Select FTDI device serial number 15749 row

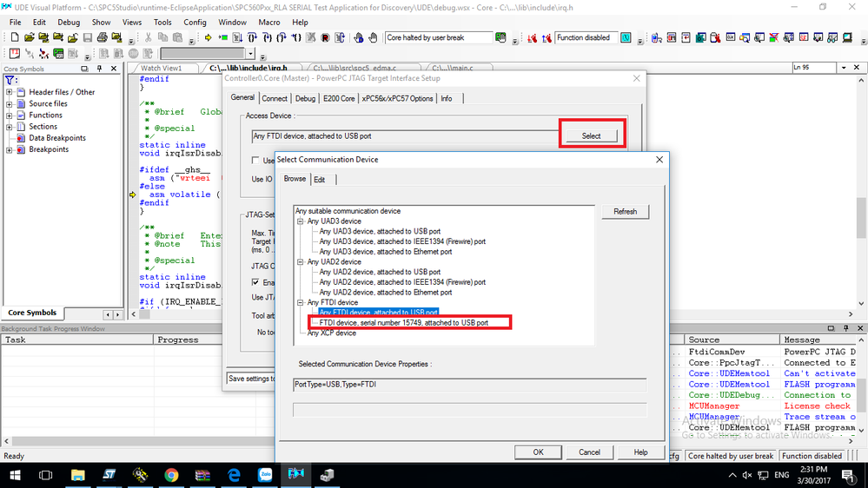(403, 322)
